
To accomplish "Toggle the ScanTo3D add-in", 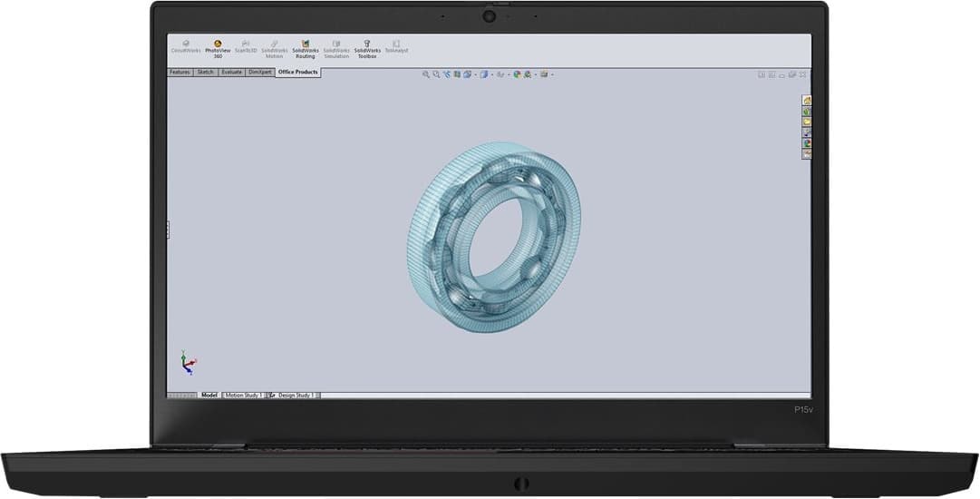I will pos(246,46).
